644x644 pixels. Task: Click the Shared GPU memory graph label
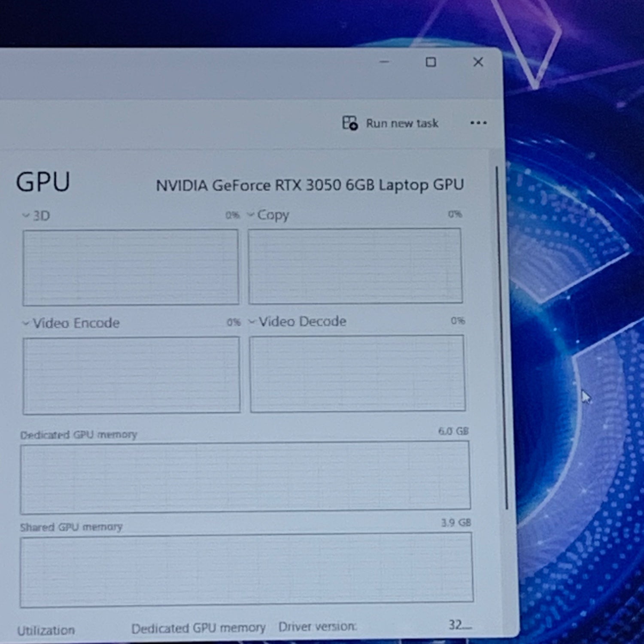coord(71,527)
